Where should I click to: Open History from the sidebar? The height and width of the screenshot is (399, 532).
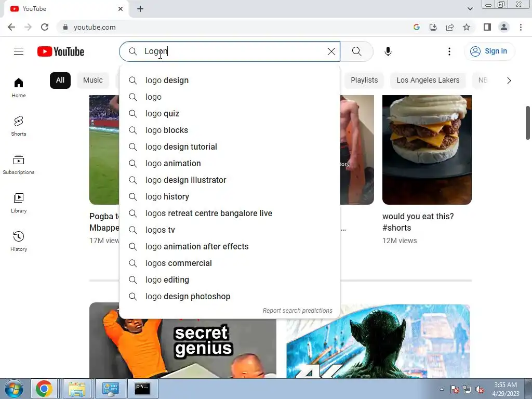tap(19, 241)
